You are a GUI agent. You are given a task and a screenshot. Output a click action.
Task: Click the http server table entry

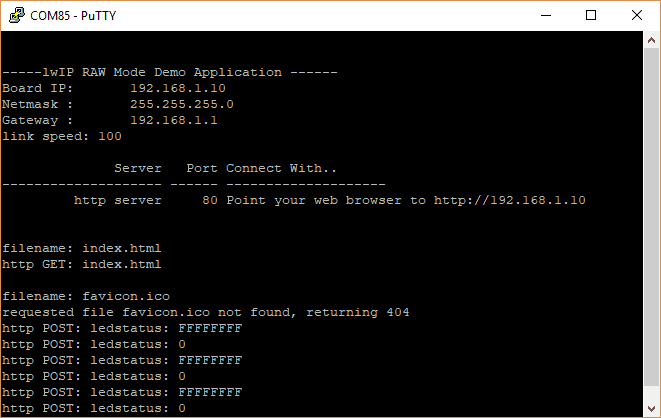click(118, 201)
